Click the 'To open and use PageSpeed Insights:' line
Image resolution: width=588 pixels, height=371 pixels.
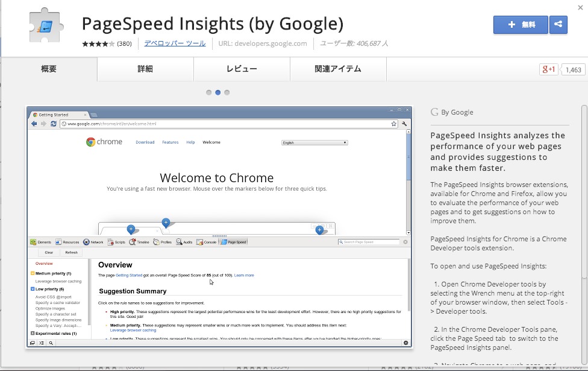click(488, 266)
